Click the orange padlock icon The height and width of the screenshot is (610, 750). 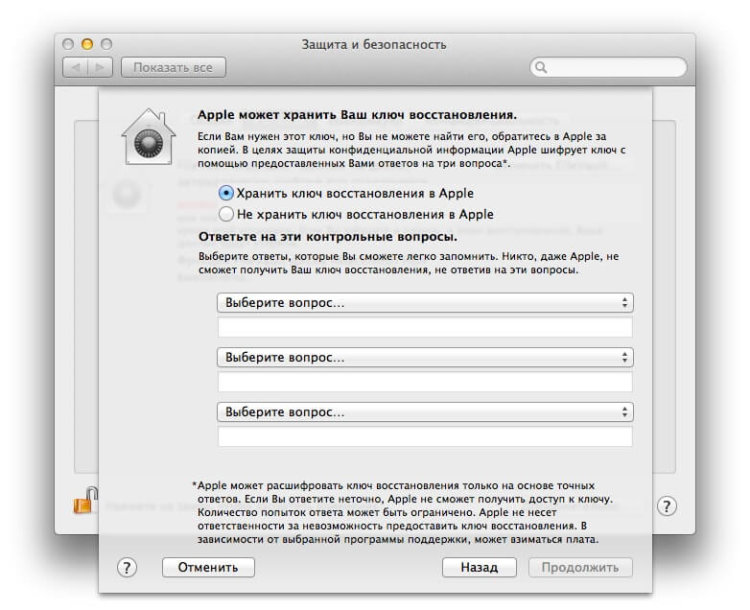point(85,500)
